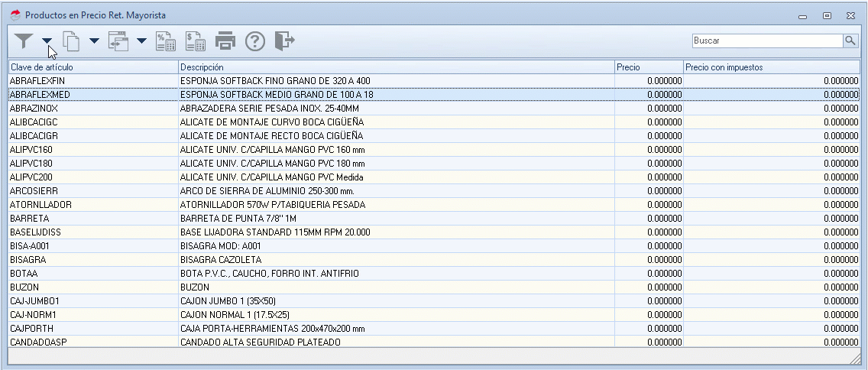Click the filter funnel icon

(x=24, y=41)
